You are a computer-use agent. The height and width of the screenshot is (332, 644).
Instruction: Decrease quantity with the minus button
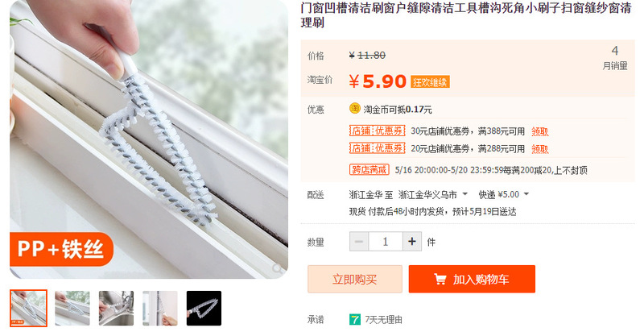pos(359,241)
